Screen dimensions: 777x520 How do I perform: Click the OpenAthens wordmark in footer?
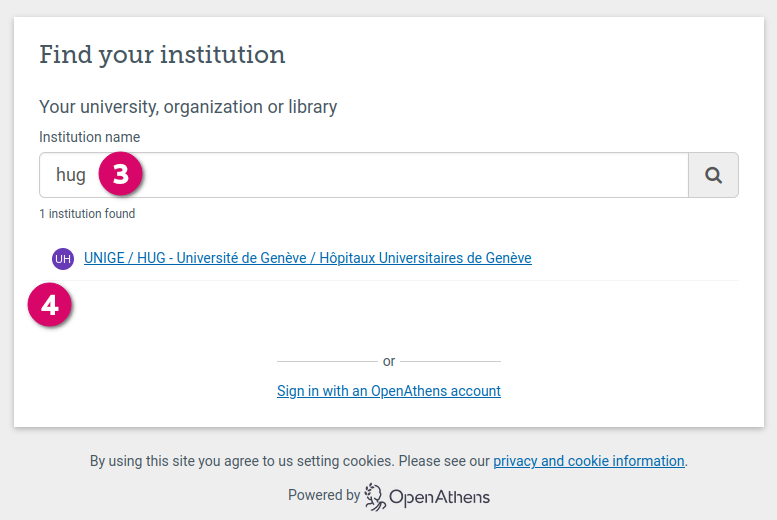[439, 497]
